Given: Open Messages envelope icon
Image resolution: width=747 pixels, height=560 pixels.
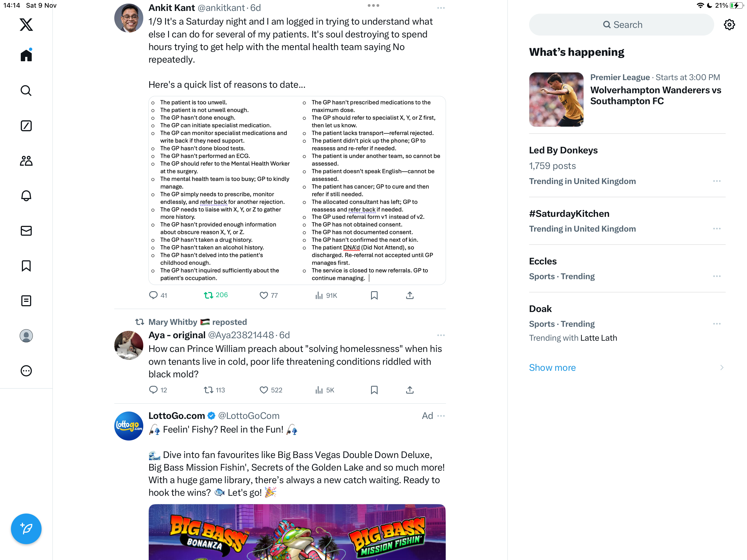Looking at the screenshot, I should coord(26,231).
